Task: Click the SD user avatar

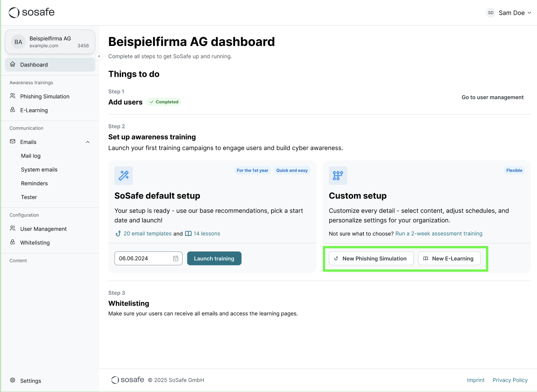Action: point(491,13)
